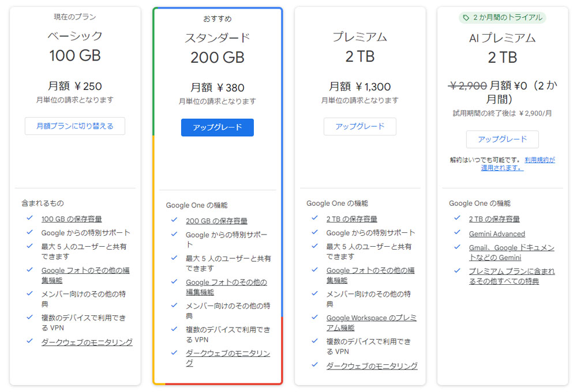Click the checkmark beside Gemini Advanced
The image size is (577, 392).
coord(457,232)
